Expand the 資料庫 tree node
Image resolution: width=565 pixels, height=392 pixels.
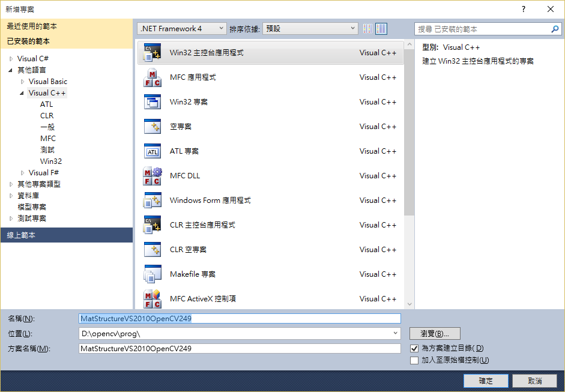click(x=11, y=196)
